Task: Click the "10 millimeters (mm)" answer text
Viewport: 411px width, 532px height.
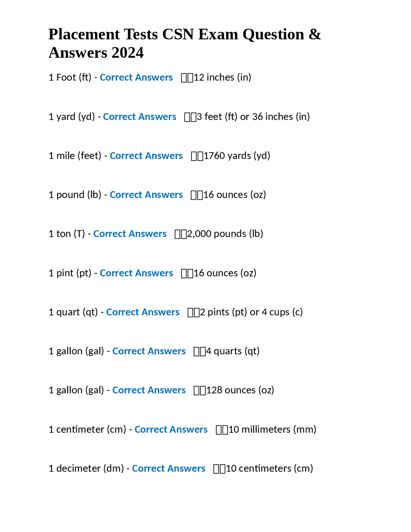Action: pos(272,430)
